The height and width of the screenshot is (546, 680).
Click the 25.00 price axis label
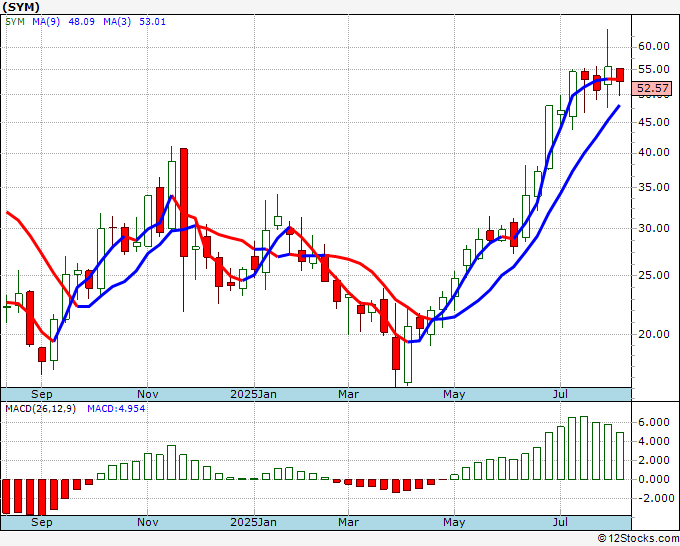tap(654, 275)
